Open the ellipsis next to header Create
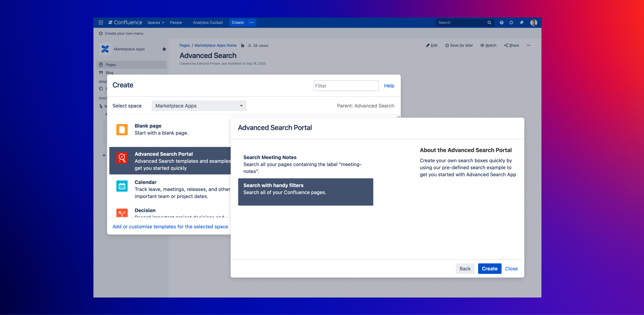 (252, 22)
